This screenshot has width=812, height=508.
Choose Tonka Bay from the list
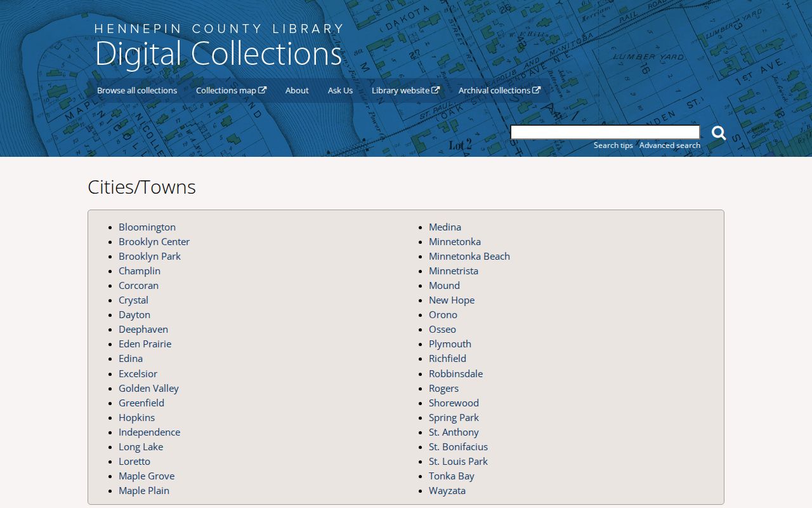pos(451,476)
